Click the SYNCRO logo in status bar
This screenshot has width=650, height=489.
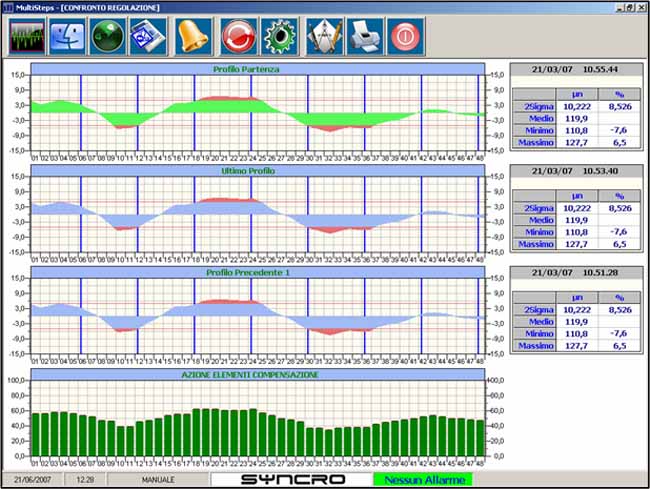coord(292,480)
